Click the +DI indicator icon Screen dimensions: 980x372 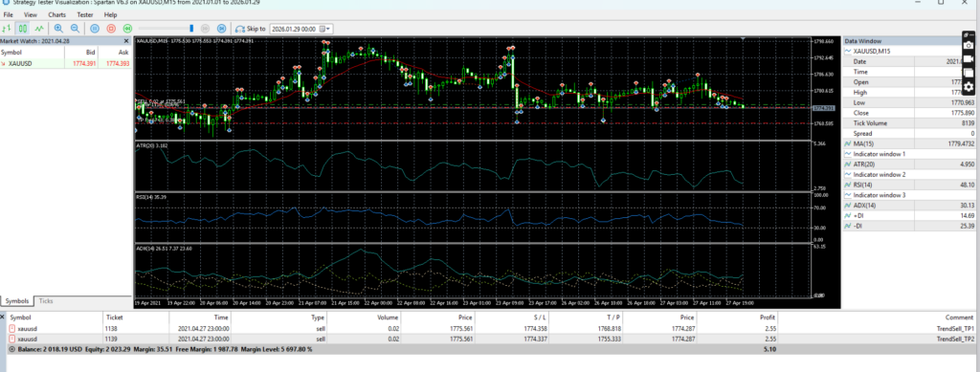click(848, 215)
